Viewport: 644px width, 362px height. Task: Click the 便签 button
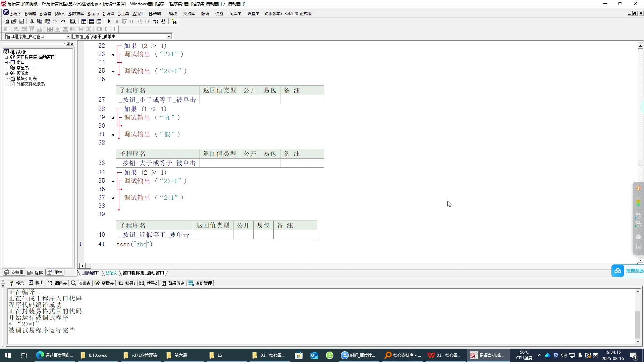click(x=219, y=13)
